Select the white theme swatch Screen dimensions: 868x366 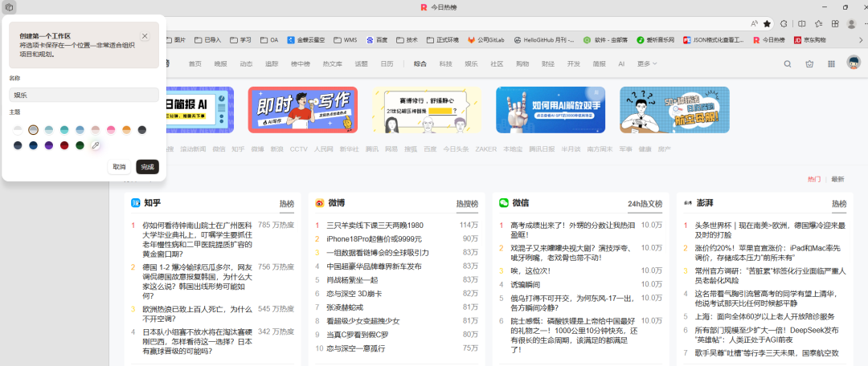pyautogui.click(x=18, y=130)
